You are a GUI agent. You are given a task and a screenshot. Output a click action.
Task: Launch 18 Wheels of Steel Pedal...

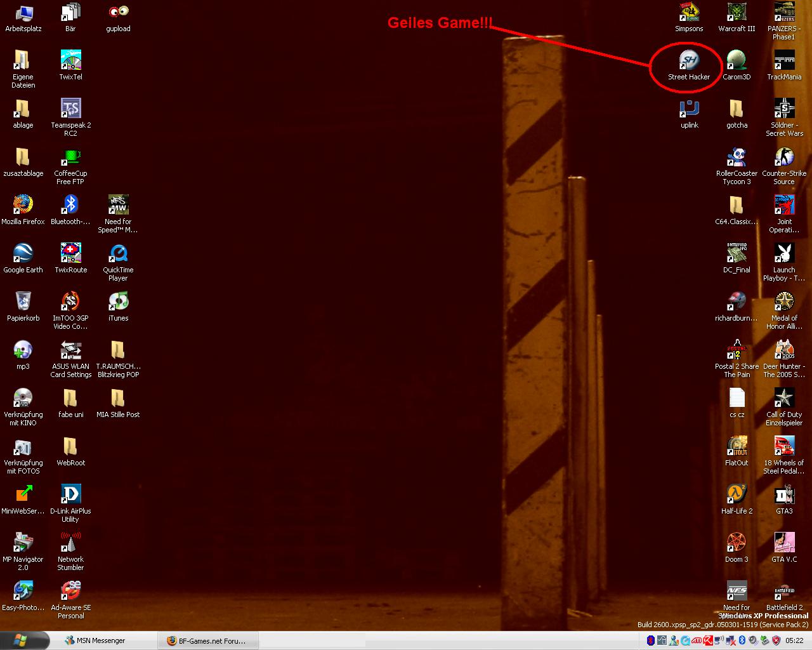click(x=784, y=455)
